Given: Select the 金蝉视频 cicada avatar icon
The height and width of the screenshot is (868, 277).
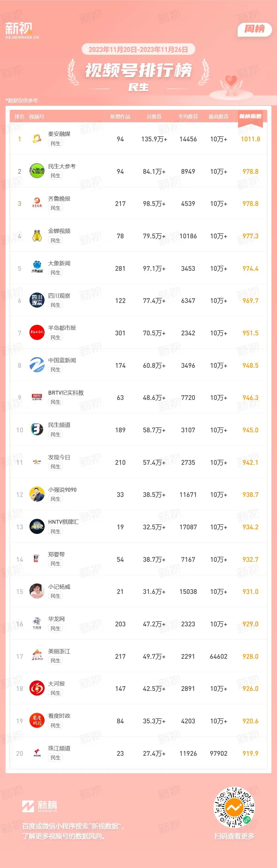Looking at the screenshot, I should coord(37,236).
